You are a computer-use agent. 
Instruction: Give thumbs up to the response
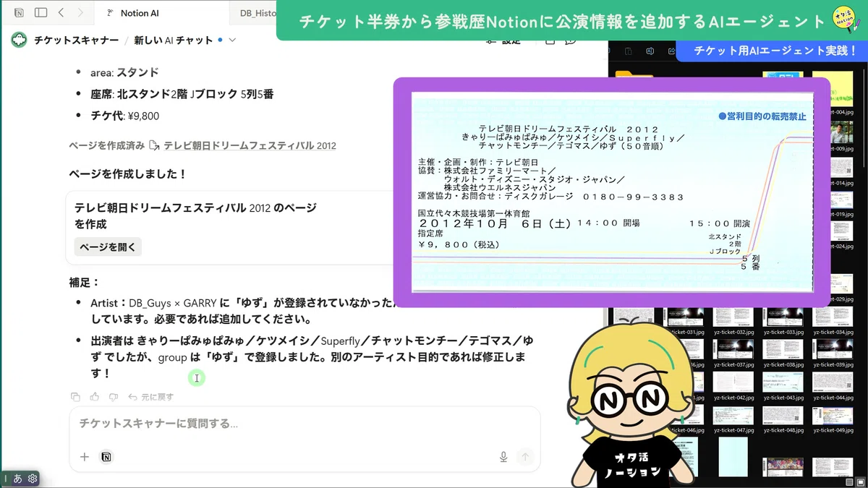click(94, 396)
